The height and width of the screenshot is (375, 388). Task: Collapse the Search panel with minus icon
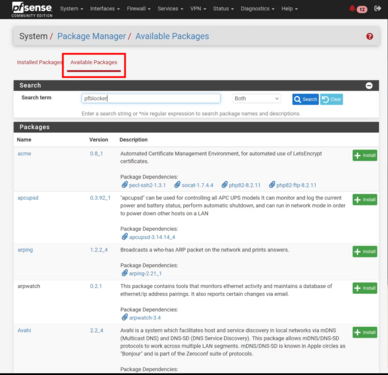(x=369, y=86)
